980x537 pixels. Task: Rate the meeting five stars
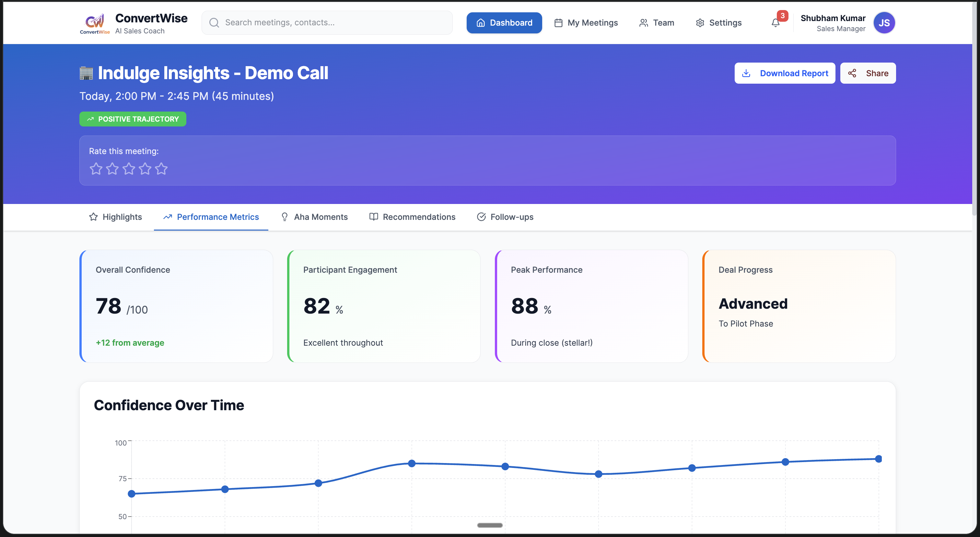(161, 169)
